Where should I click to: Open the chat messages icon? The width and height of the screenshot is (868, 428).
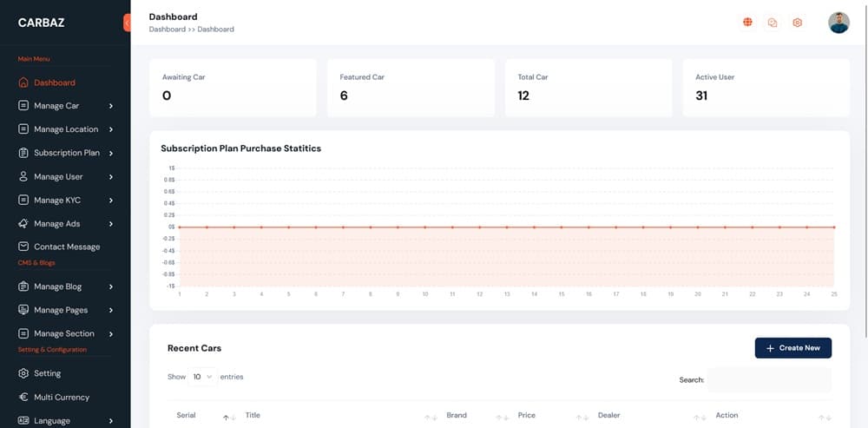point(773,23)
